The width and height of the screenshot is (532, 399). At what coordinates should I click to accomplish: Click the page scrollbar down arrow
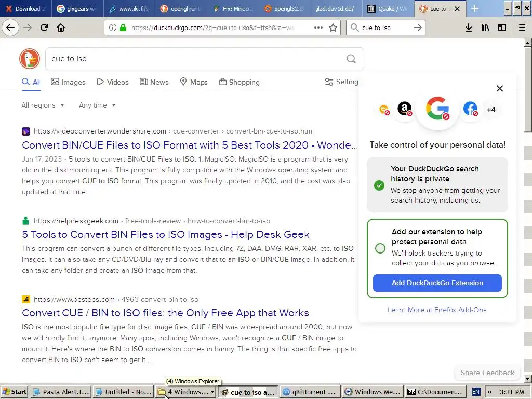(x=528, y=379)
